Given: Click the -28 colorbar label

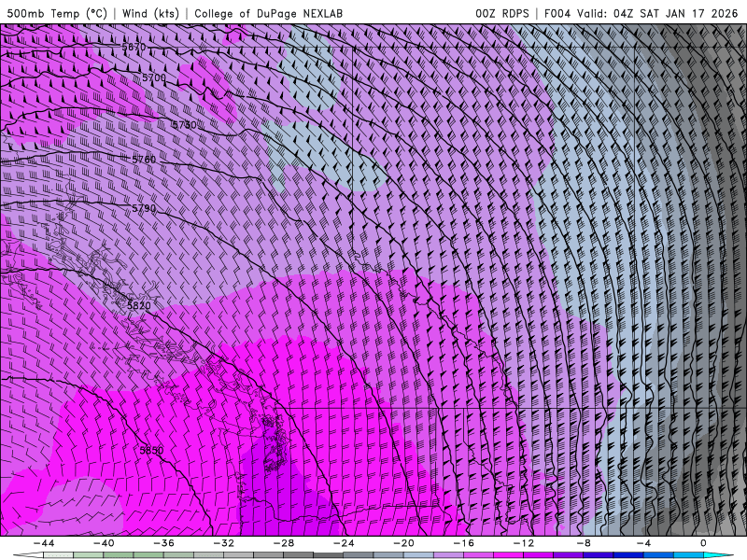Looking at the screenshot, I should tap(284, 543).
